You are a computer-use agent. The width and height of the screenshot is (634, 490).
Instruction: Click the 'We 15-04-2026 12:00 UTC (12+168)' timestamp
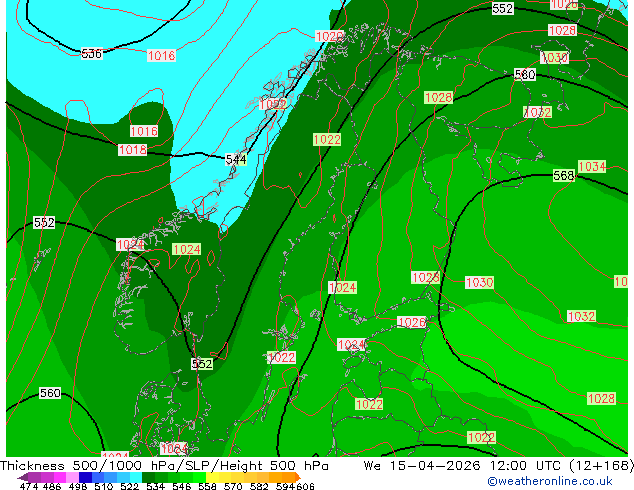tap(498, 466)
